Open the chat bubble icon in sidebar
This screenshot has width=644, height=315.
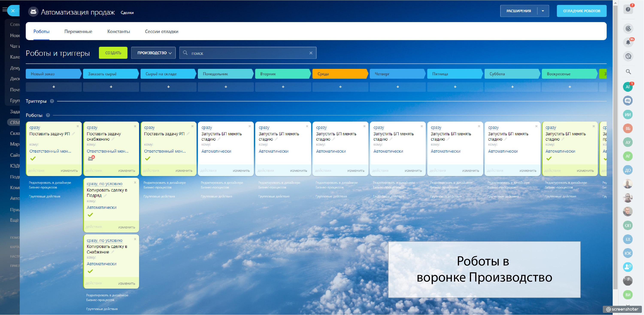(x=628, y=56)
